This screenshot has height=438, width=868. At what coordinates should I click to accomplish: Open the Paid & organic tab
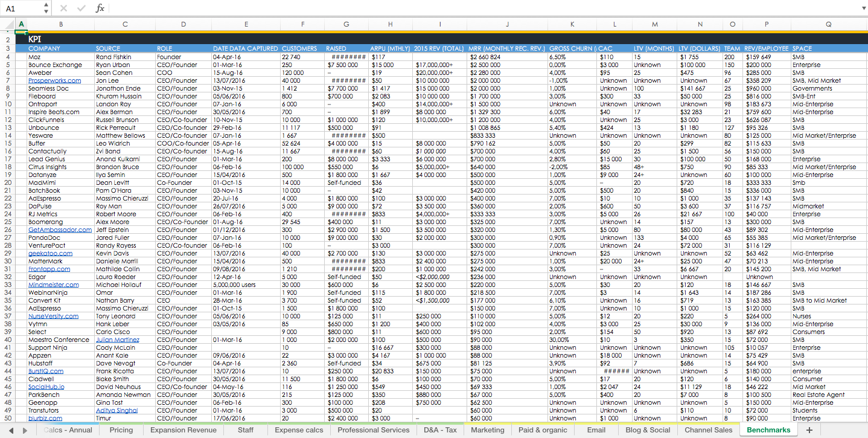tap(543, 430)
